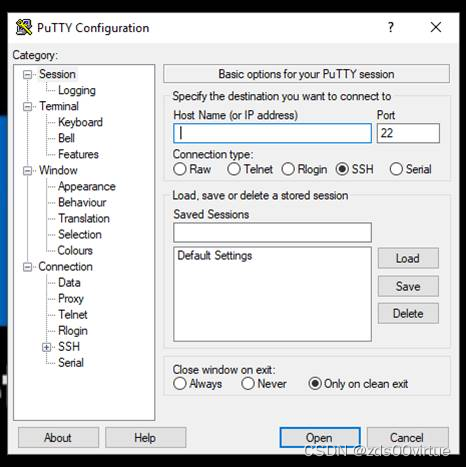Open the Selection settings category
The image size is (466, 467).
80,234
